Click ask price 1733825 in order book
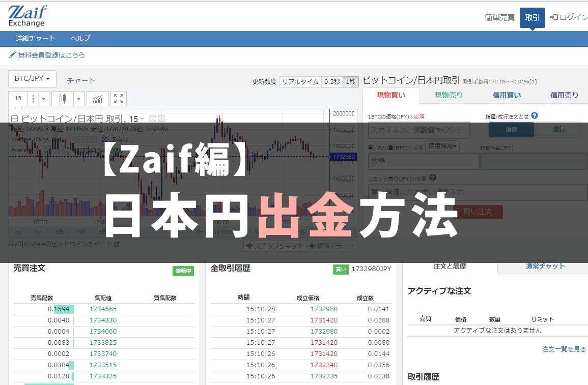The height and width of the screenshot is (385, 588). click(x=103, y=343)
